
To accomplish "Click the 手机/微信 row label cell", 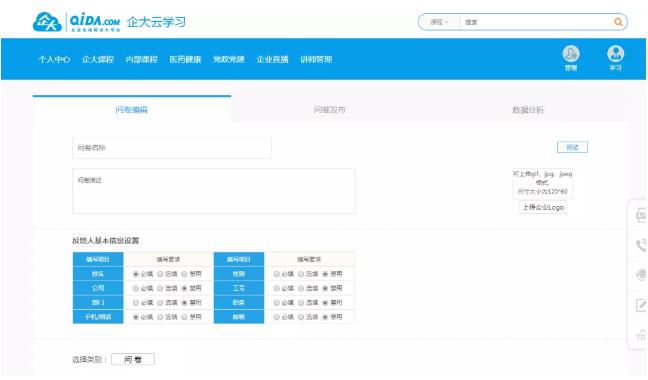I will [x=98, y=317].
